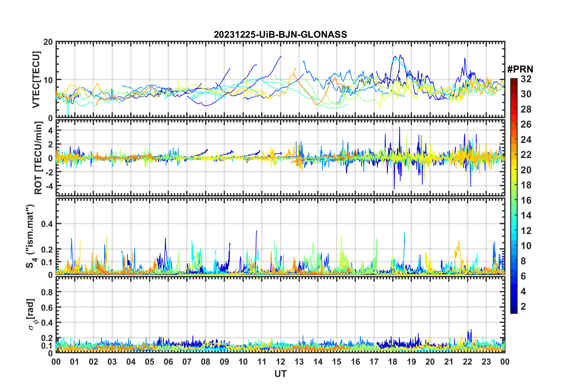Click x-axis hour tick label 13
Image resolution: width=561 pixels, height=392 pixels.
point(299,362)
